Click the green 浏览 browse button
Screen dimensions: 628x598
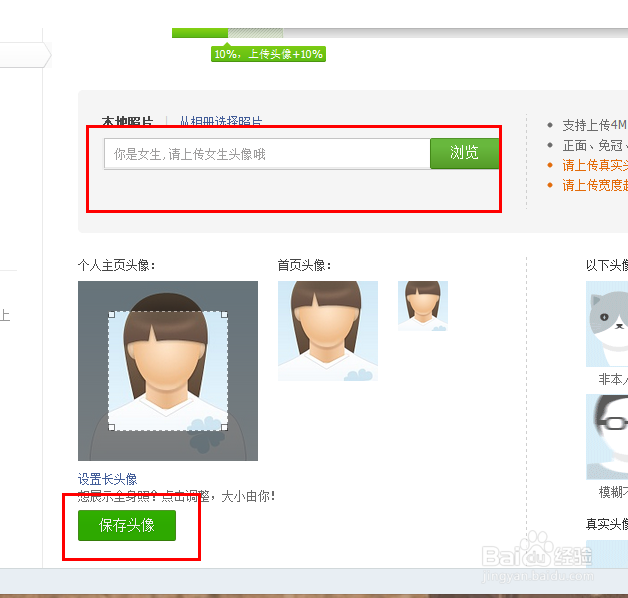464,153
